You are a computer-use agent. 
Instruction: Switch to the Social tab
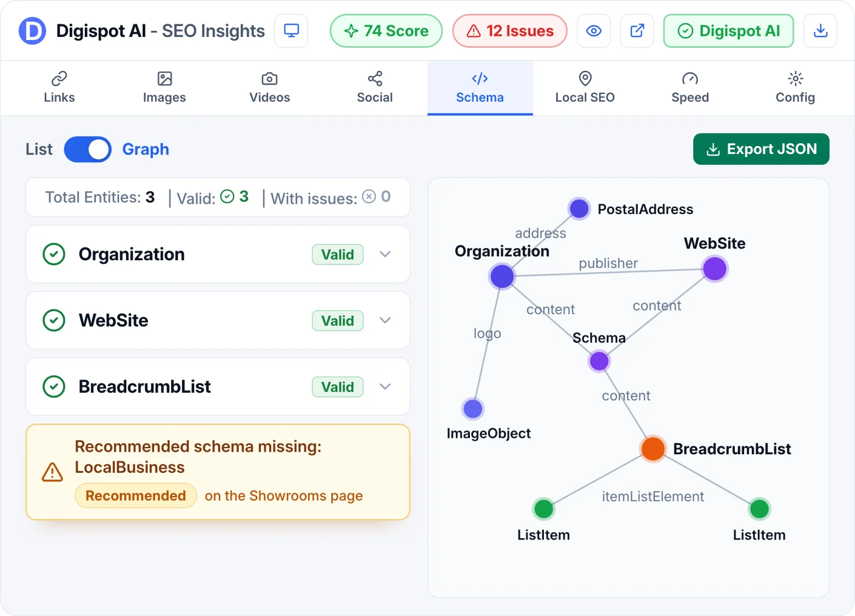click(375, 88)
